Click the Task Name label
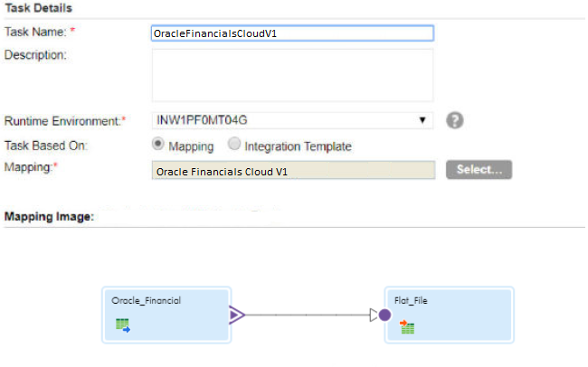Screen dimensions: 588x367 pos(40,32)
